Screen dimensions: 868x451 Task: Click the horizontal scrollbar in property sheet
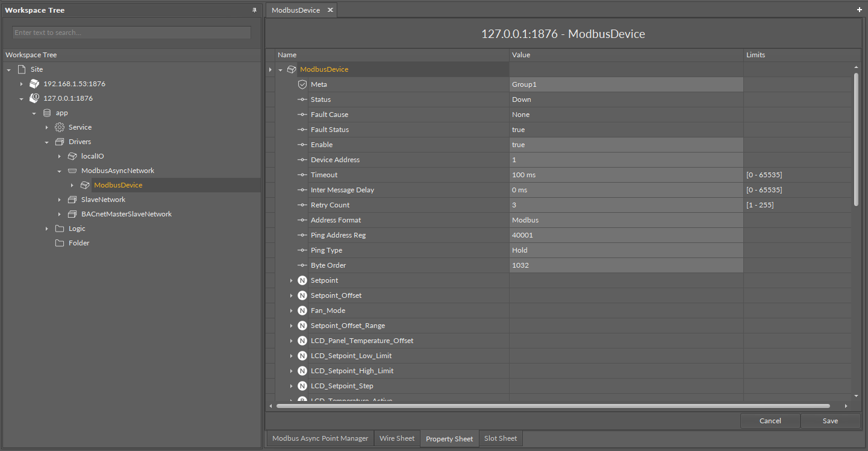click(552, 406)
